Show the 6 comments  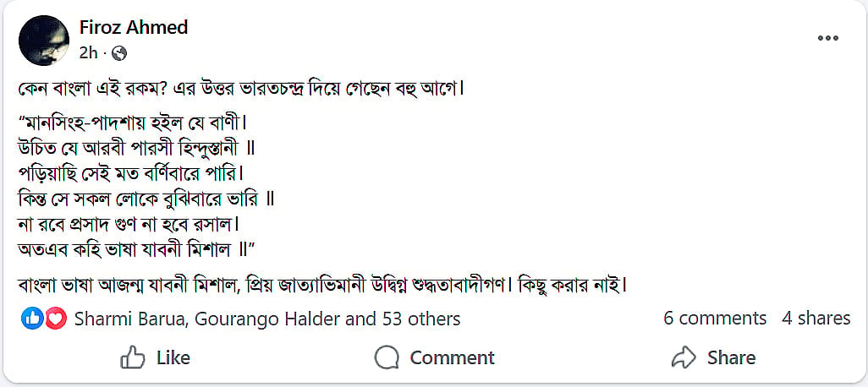715,319
